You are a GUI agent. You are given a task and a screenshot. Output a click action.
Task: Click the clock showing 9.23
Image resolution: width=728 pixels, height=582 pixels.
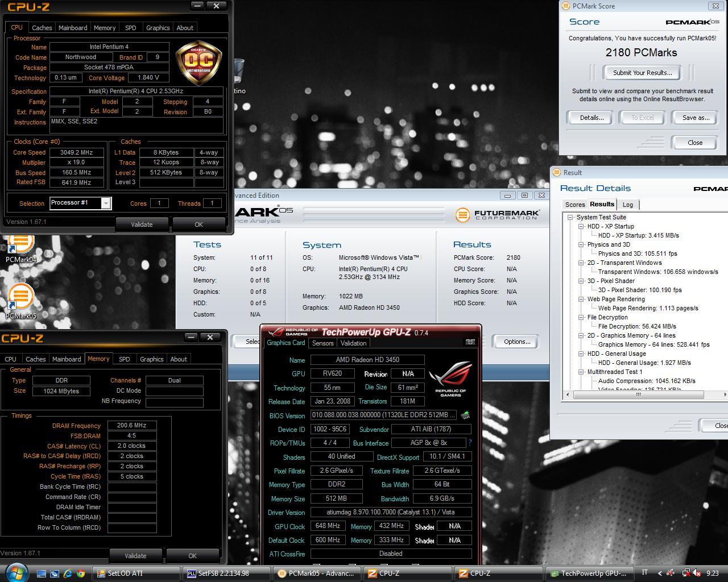click(713, 573)
